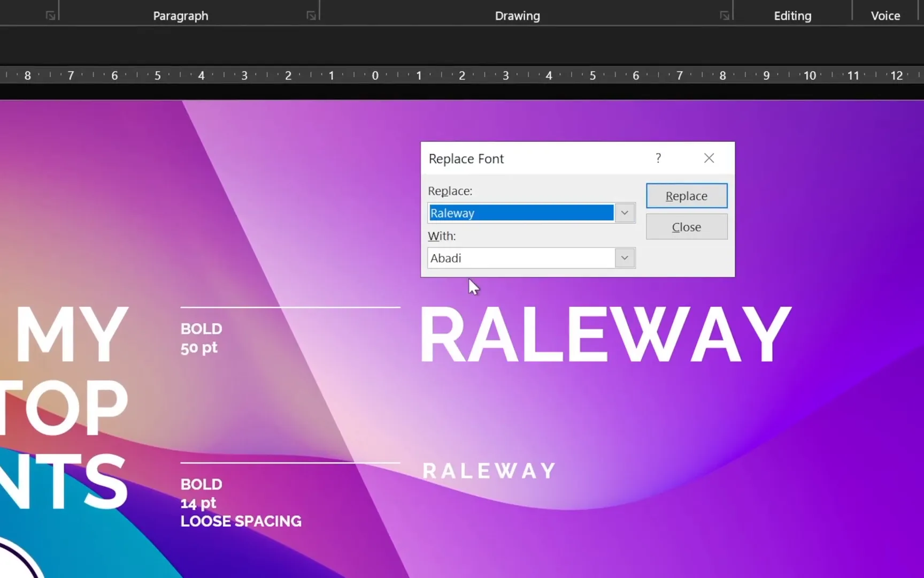Click the 'BOLD 50 pt' text block

(x=202, y=338)
